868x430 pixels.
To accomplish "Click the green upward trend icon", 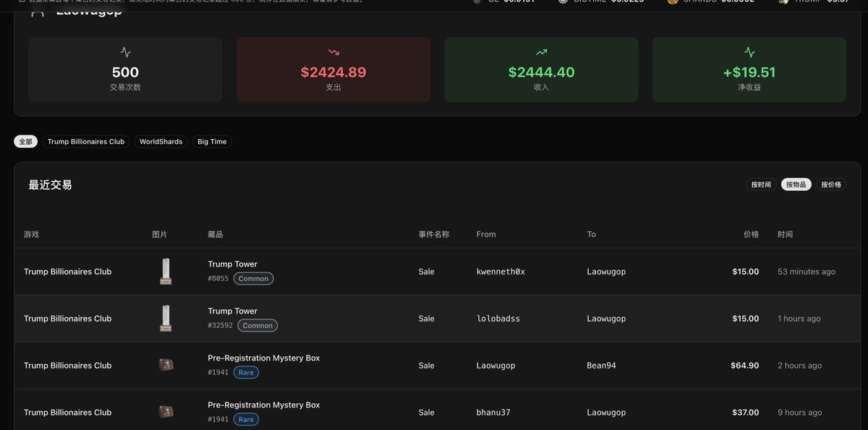I will coord(541,52).
